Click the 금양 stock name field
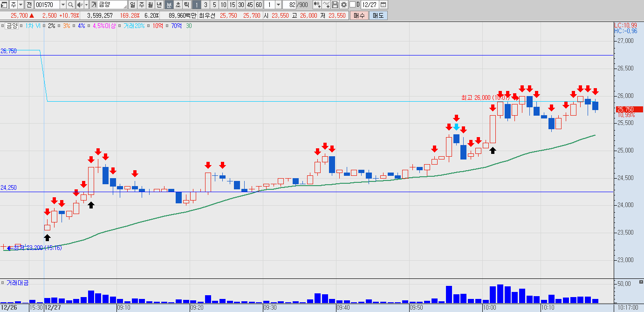This screenshot has width=644, height=312. 109,5
